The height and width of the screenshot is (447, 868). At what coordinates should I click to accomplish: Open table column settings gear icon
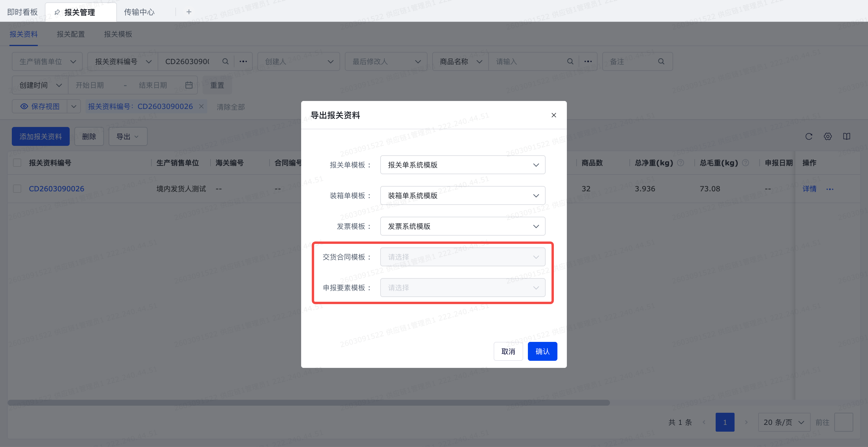[x=828, y=136]
